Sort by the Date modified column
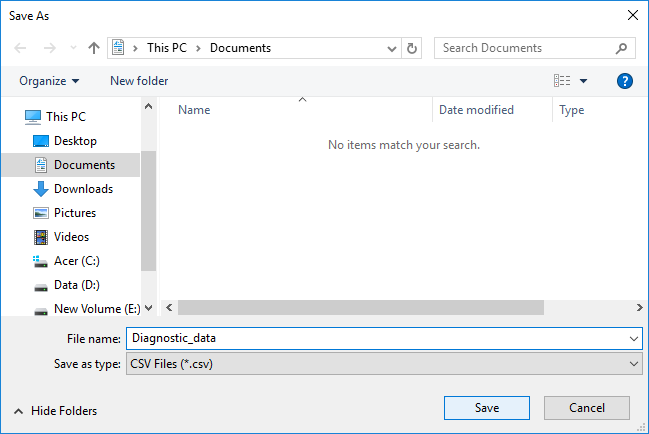Screen dimensions: 649x434 [476, 110]
